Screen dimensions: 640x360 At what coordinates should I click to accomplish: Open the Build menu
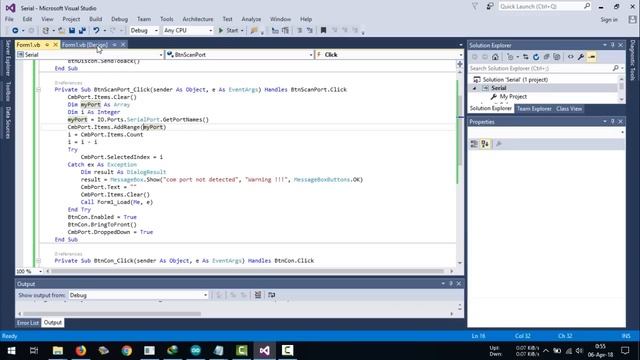[x=96, y=19]
